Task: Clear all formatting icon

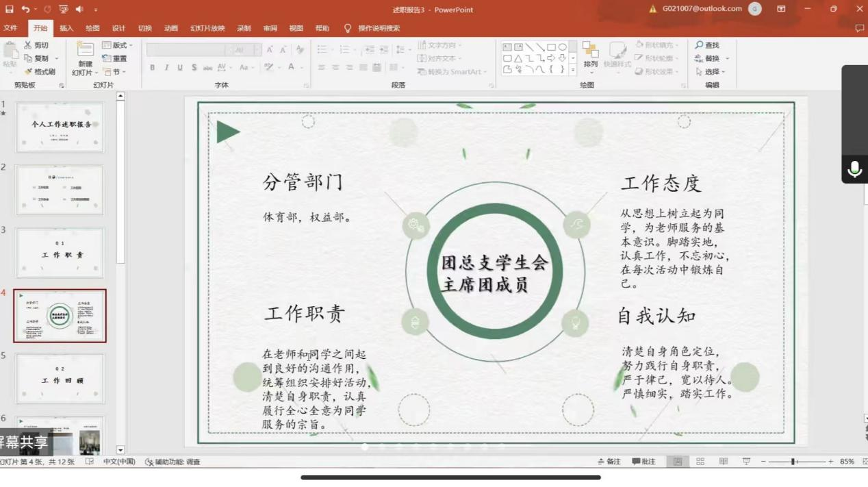Action: pyautogui.click(x=300, y=49)
